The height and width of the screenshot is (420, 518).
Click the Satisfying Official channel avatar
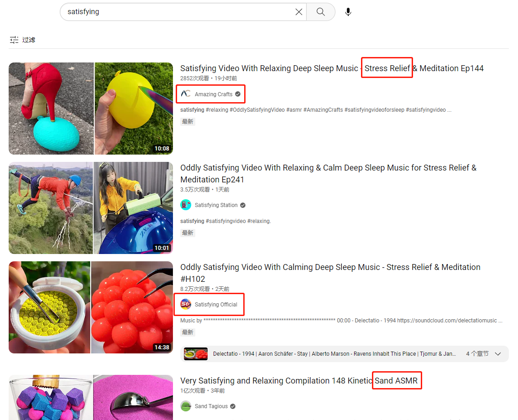pos(186,304)
